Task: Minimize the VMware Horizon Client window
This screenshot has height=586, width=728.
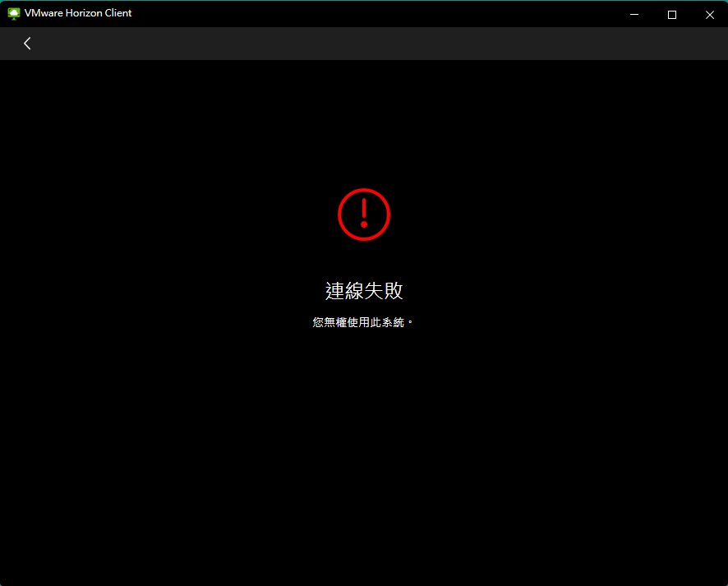Action: (634, 15)
